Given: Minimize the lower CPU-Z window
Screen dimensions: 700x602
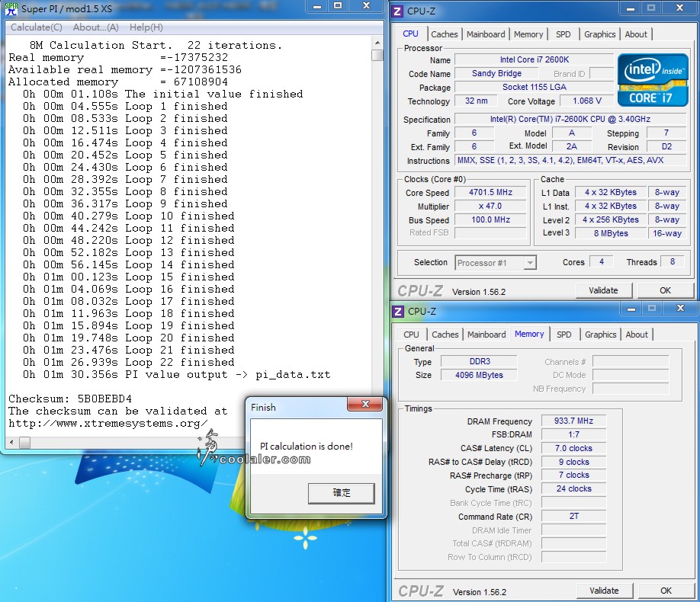Looking at the screenshot, I should coord(631,309).
